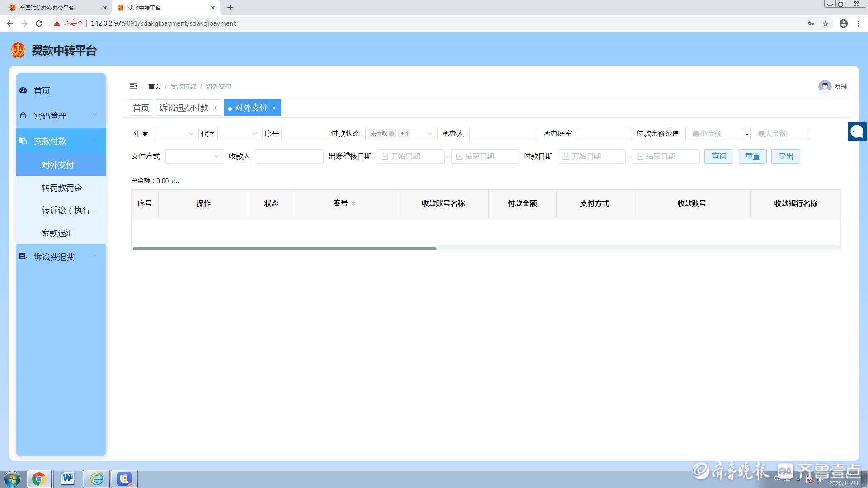The image size is (868, 488).
Task: Open the floating chat support icon
Action: click(857, 131)
